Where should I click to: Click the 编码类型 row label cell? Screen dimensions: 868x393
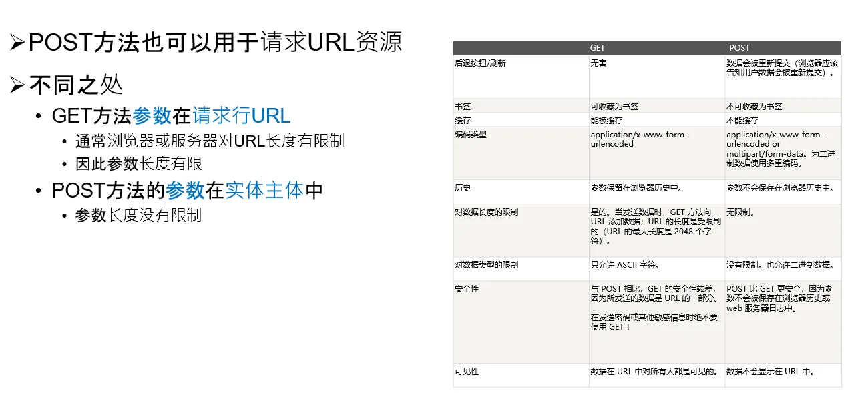pyautogui.click(x=470, y=135)
